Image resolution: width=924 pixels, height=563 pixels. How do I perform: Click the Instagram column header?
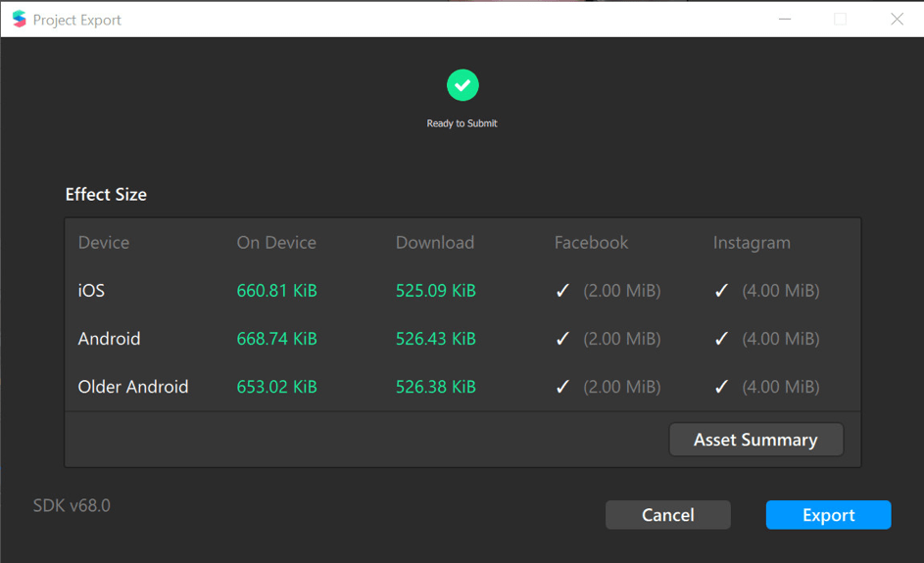click(752, 243)
